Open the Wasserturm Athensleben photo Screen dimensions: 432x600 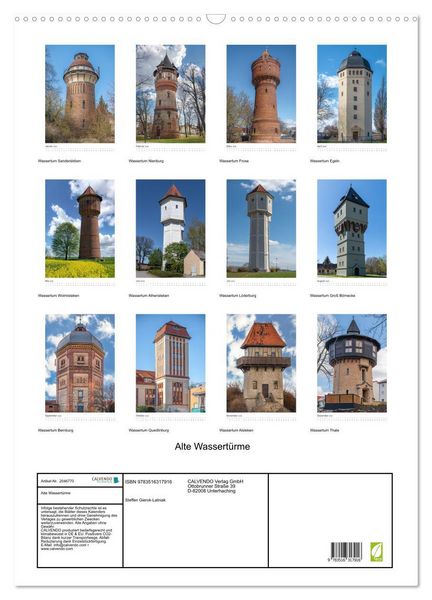coord(170,228)
